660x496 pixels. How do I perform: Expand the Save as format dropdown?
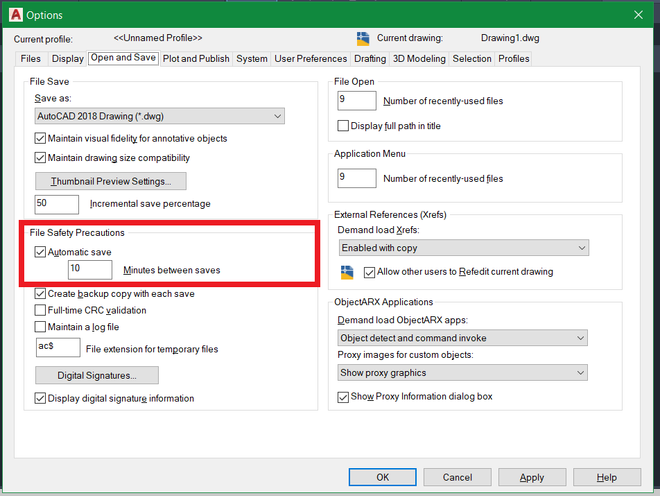coord(160,116)
